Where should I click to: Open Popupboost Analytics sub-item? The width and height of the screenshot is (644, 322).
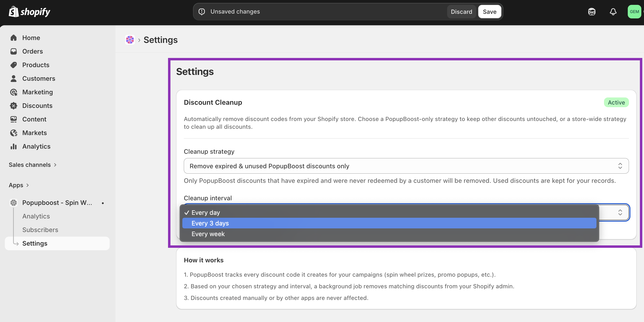pyautogui.click(x=36, y=216)
